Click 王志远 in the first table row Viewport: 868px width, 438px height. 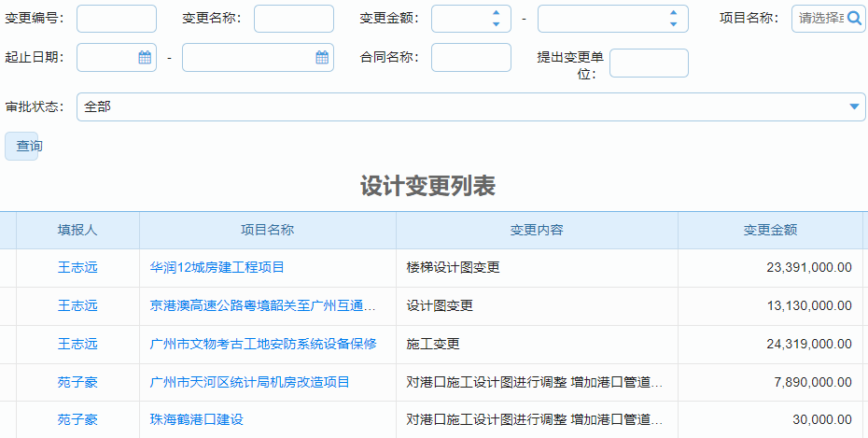(77, 267)
